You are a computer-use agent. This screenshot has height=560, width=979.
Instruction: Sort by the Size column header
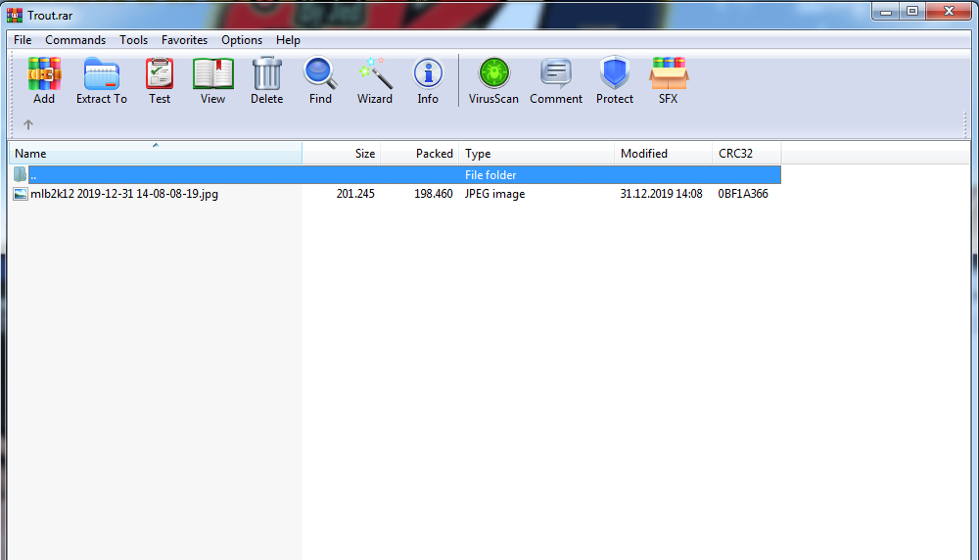pyautogui.click(x=342, y=154)
